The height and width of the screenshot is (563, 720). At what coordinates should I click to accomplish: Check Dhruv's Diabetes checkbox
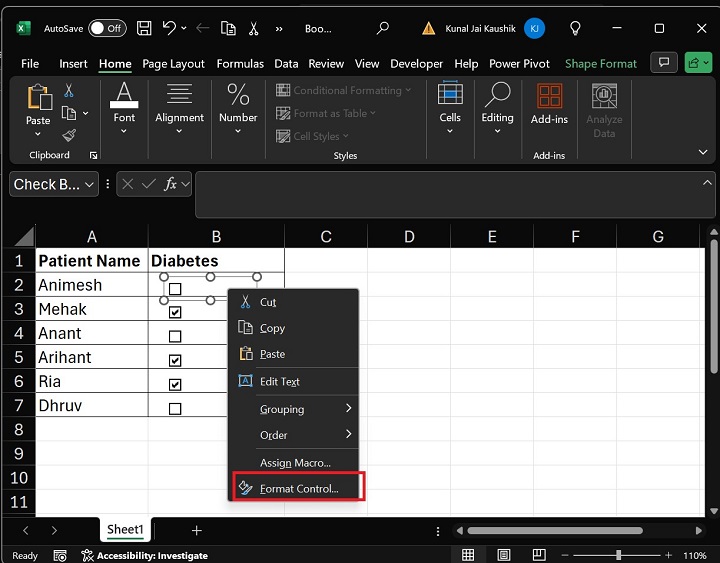coord(175,408)
